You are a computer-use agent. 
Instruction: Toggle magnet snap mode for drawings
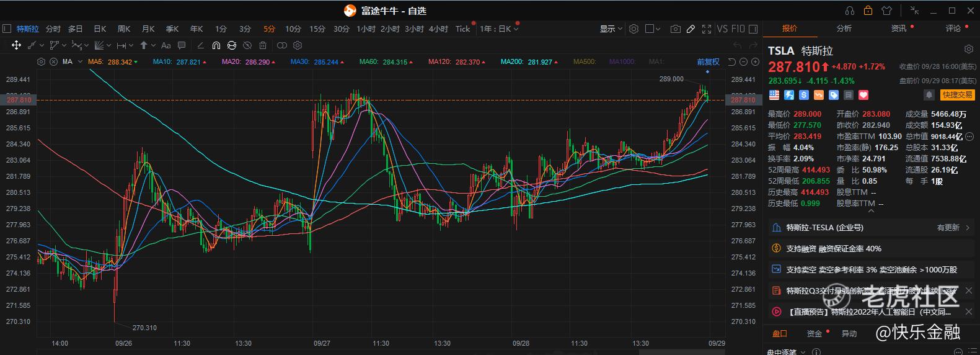pyautogui.click(x=216, y=45)
